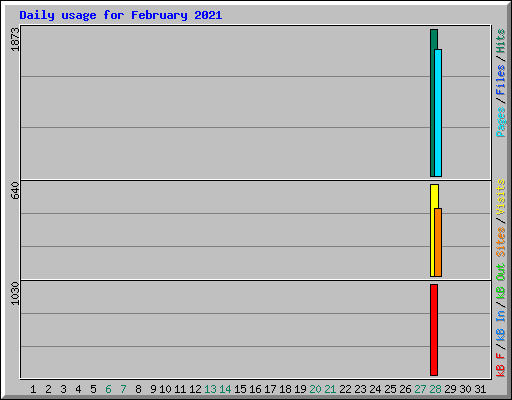Click day 22 on the x-axis
The image size is (512, 400).
345,389
